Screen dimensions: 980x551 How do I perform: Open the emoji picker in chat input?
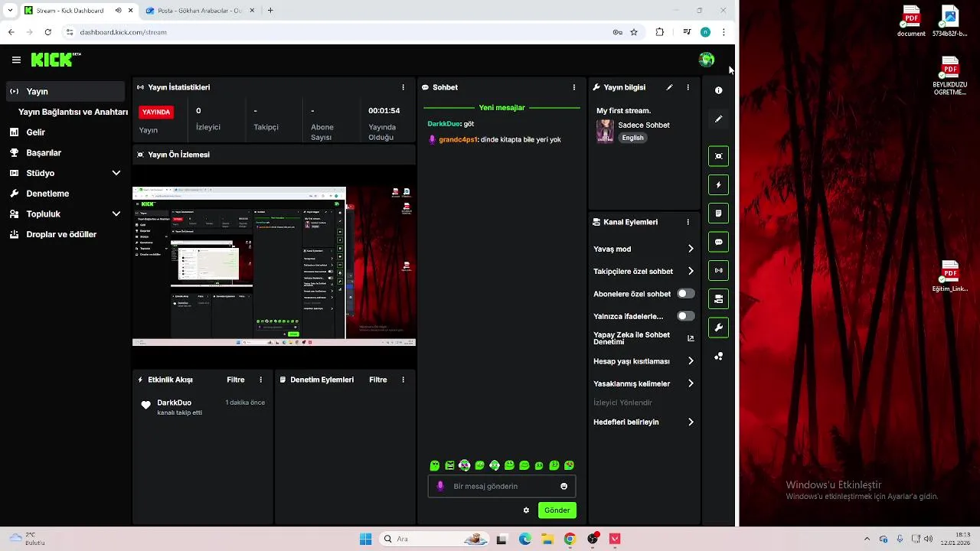[x=564, y=486]
